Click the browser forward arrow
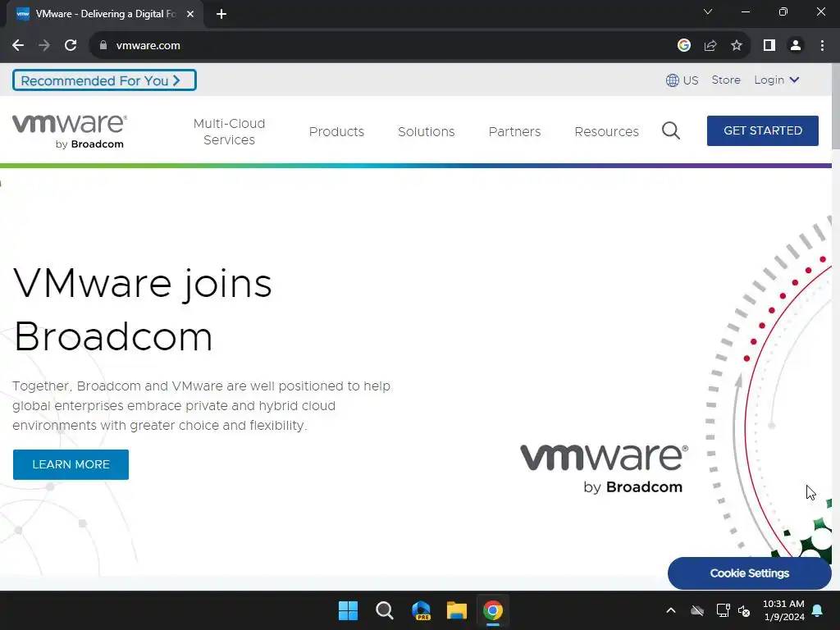The image size is (840, 630). [x=44, y=46]
